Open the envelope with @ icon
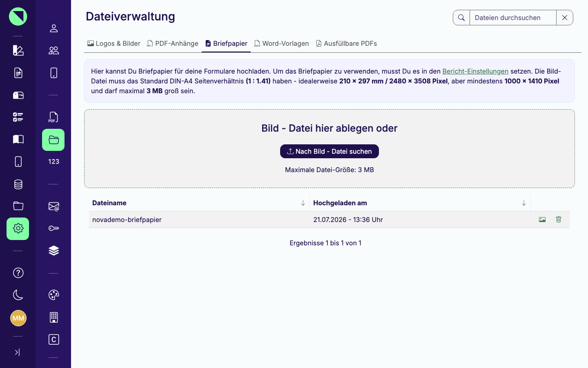The width and height of the screenshot is (588, 368). 53,206
